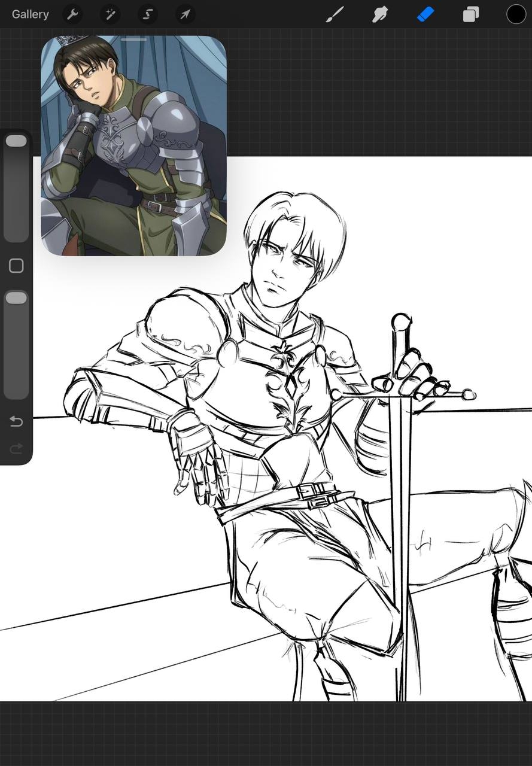Undo the last stroke
The width and height of the screenshot is (532, 766).
[x=16, y=422]
